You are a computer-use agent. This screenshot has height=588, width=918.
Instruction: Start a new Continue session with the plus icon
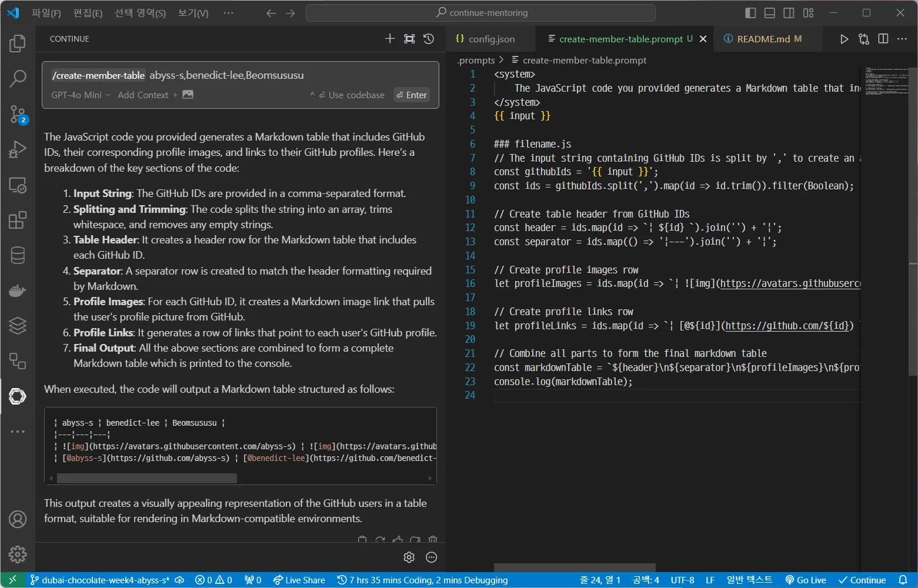tap(390, 39)
